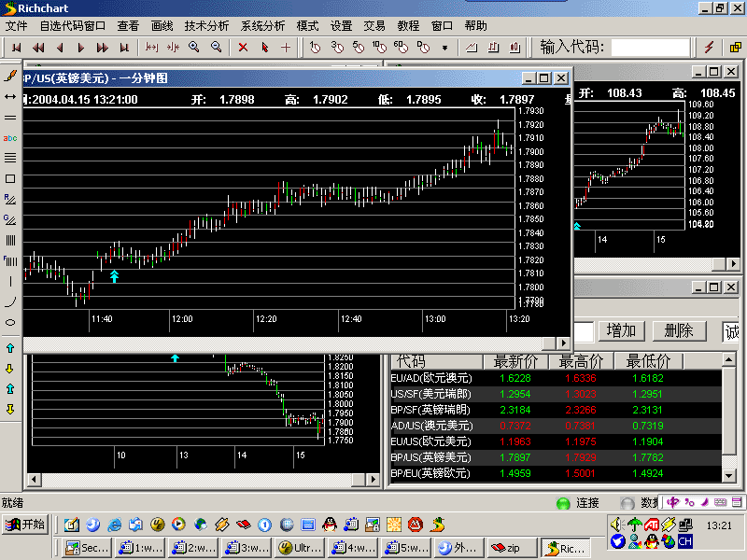Select the rectangle drawing tool in sidebar

pyautogui.click(x=10, y=178)
